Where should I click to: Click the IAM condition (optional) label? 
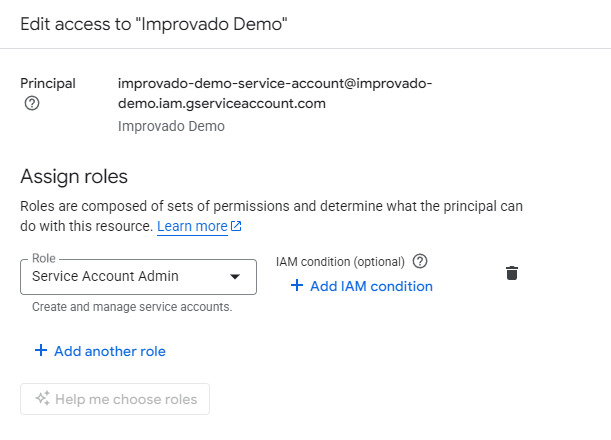(340, 262)
